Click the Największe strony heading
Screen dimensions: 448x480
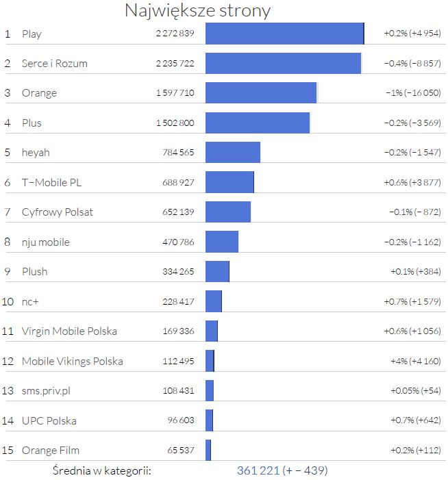[197, 11]
